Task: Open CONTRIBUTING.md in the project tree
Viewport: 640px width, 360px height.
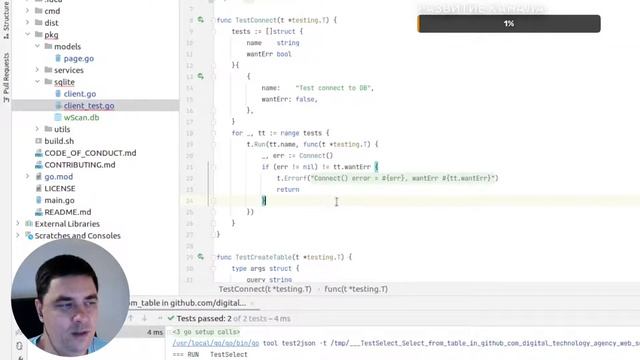Action: [x=80, y=165]
